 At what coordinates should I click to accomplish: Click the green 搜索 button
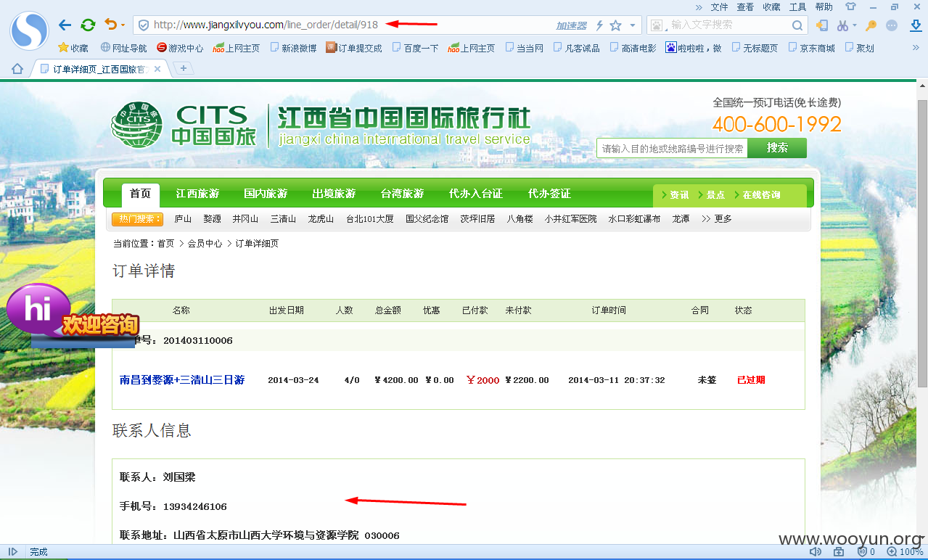[777, 148]
